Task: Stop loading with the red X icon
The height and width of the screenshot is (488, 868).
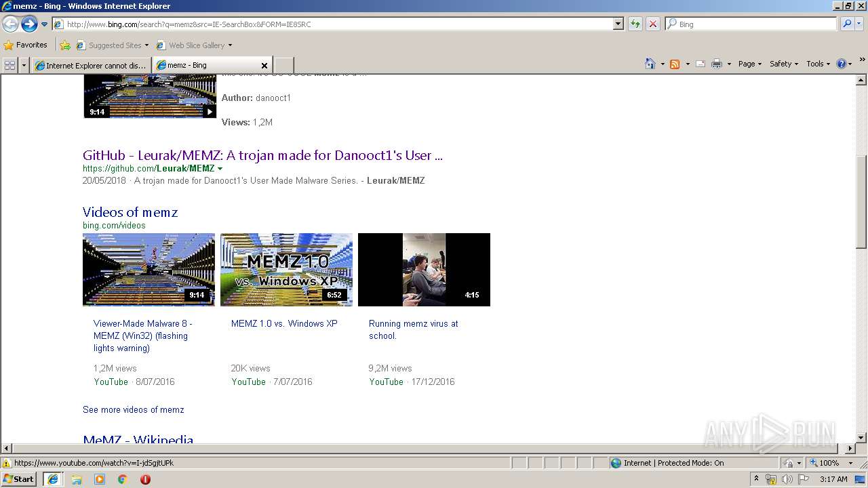Action: click(652, 24)
